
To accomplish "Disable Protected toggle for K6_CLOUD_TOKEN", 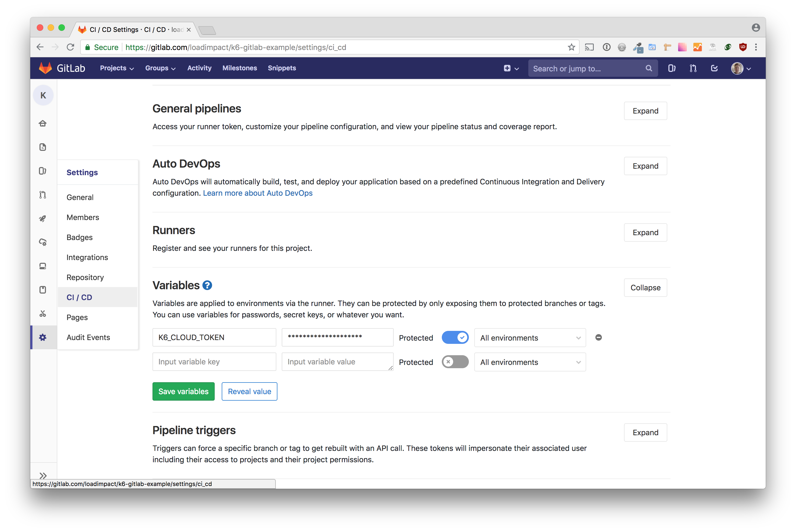I will (455, 337).
